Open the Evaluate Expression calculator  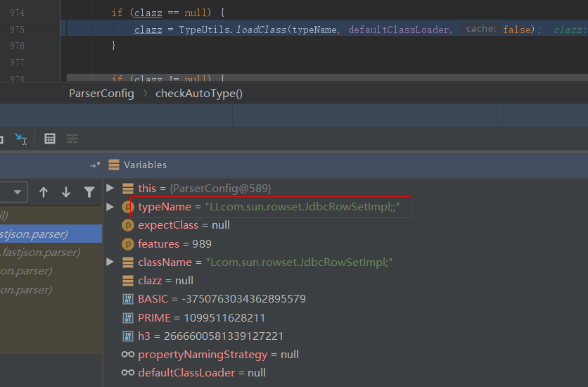(x=50, y=139)
